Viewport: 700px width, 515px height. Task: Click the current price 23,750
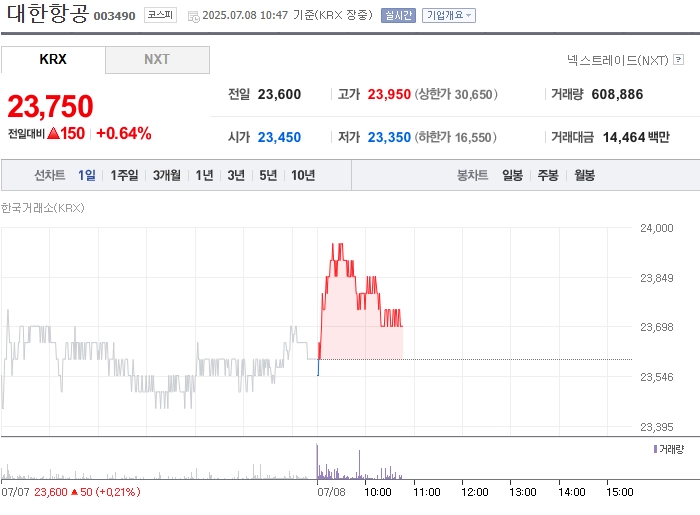pos(50,107)
